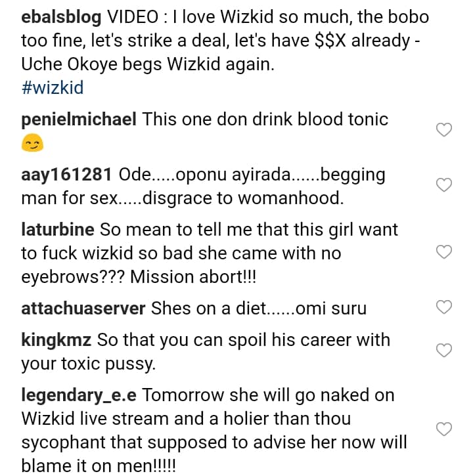Screen dimensions: 473x476
Task: Open kingkmz's profile page
Action: pyautogui.click(x=58, y=340)
